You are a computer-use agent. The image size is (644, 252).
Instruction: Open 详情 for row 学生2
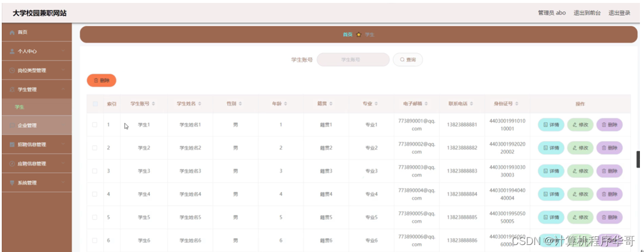point(551,148)
